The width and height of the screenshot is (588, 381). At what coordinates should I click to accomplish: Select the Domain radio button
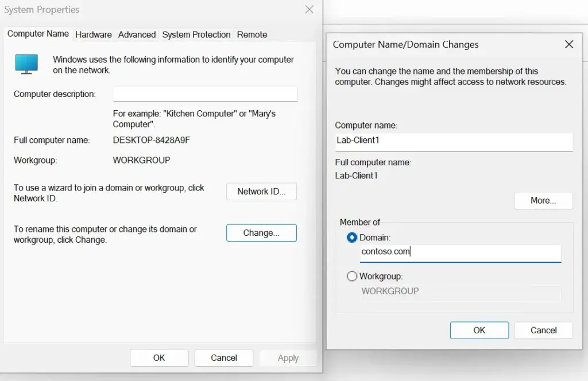[x=352, y=237]
